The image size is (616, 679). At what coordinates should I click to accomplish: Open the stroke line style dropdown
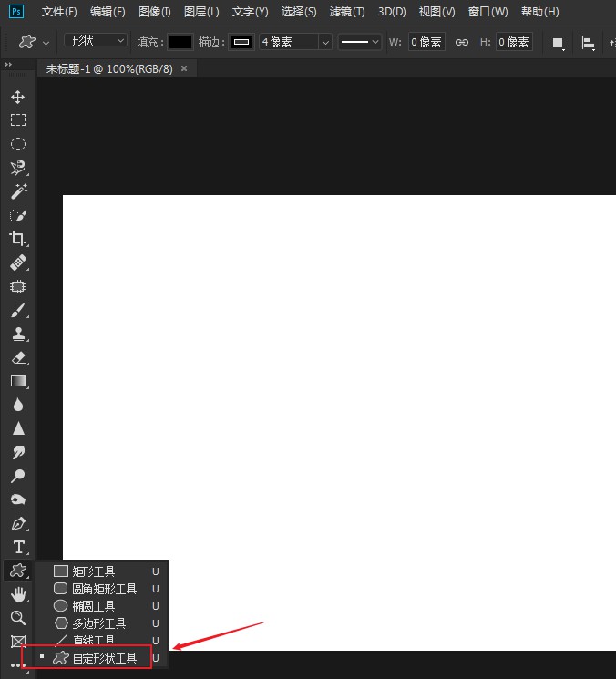point(360,42)
